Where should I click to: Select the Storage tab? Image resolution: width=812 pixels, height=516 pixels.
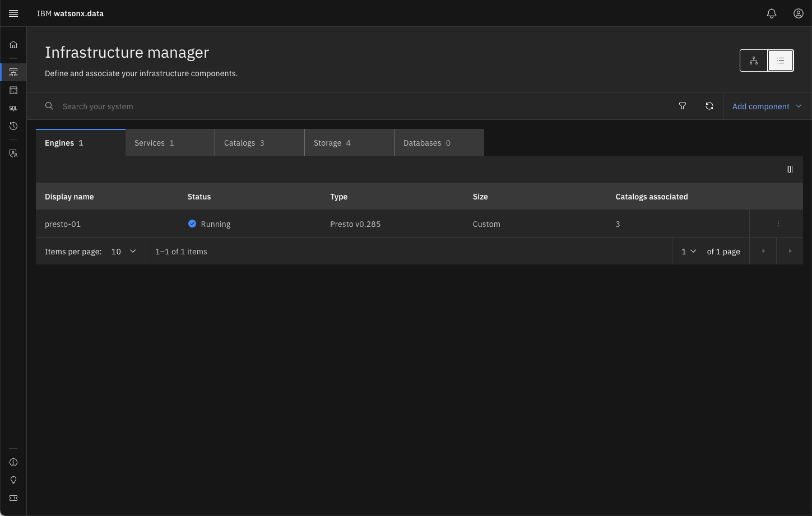[350, 143]
